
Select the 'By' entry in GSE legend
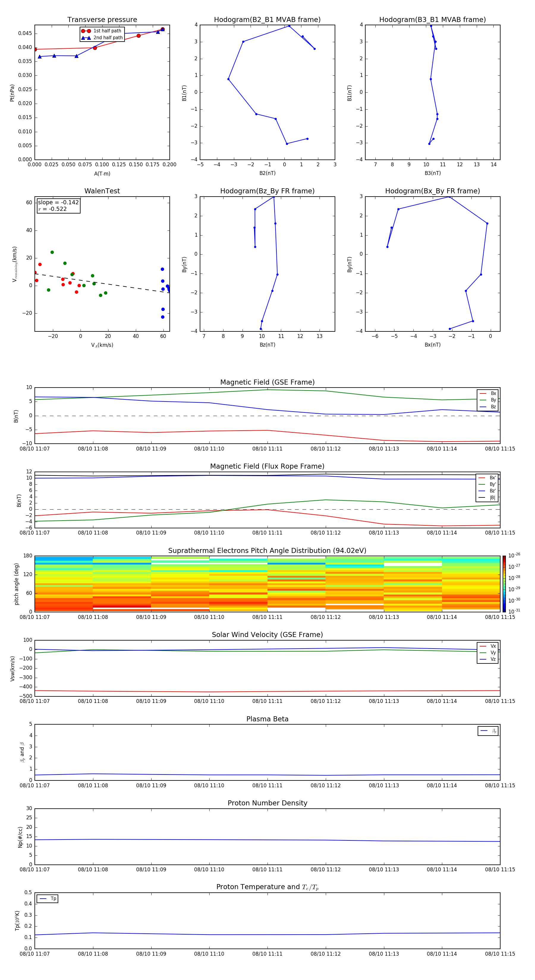488,400
